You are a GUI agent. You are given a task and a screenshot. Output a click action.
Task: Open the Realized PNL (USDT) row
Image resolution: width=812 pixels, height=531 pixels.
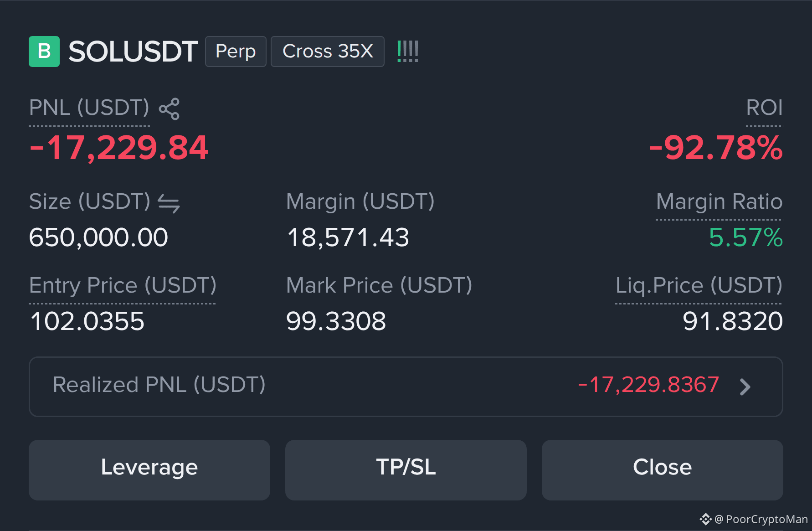pyautogui.click(x=406, y=387)
